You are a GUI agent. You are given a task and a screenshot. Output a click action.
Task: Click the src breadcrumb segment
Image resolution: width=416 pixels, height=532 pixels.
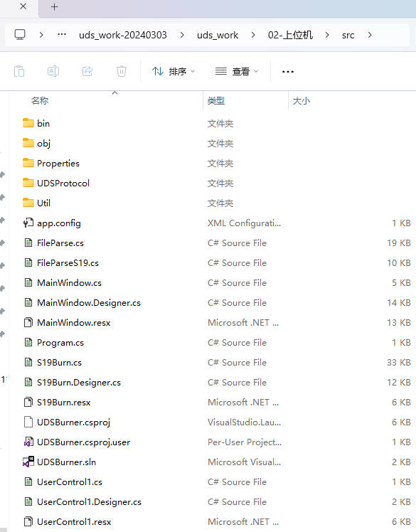tap(348, 35)
